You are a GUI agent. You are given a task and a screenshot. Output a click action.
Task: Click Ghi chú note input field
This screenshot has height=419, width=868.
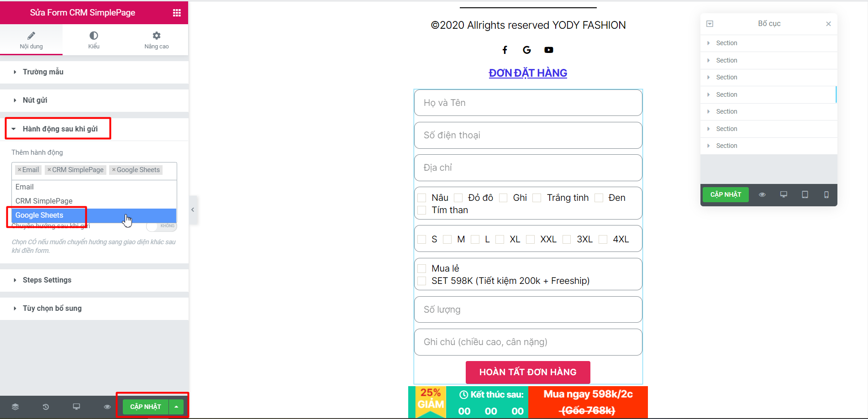[x=528, y=342]
